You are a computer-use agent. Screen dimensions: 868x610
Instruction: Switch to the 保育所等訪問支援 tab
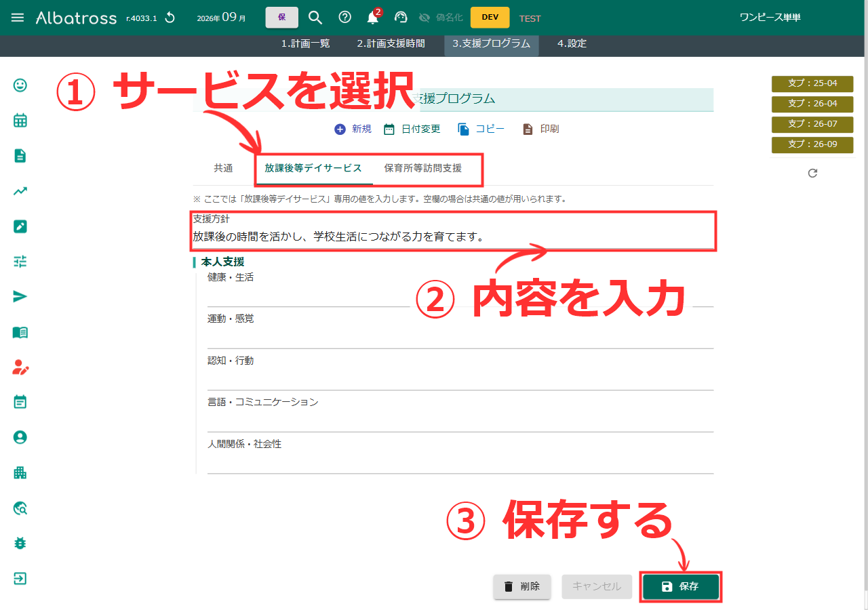(423, 168)
